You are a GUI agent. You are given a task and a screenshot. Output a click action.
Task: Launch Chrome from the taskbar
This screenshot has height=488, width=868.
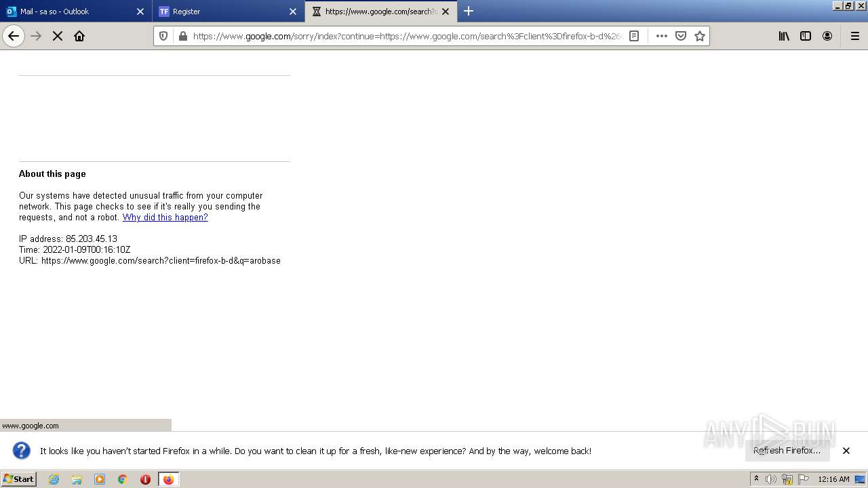pyautogui.click(x=123, y=479)
